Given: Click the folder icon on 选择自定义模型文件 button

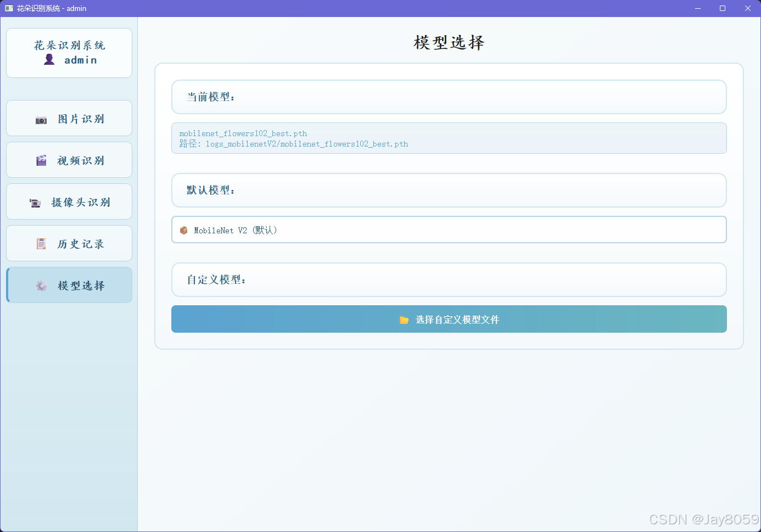Looking at the screenshot, I should point(404,320).
